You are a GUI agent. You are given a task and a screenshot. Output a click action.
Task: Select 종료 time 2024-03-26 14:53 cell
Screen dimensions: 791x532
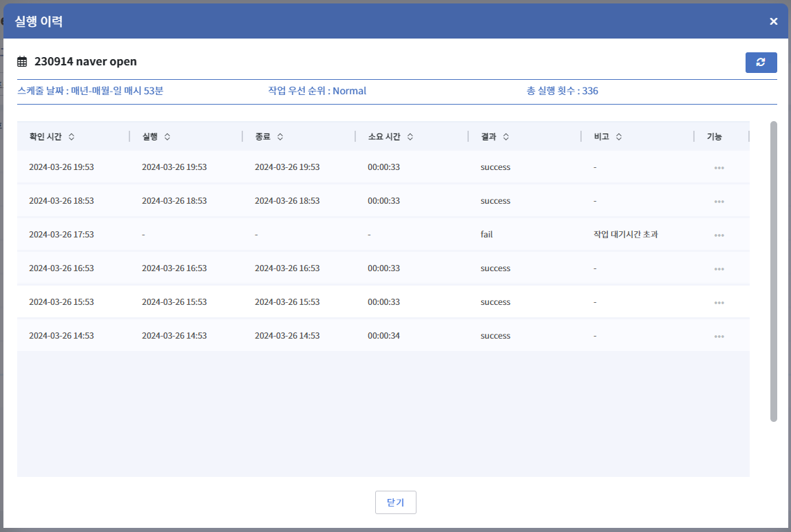tap(287, 336)
